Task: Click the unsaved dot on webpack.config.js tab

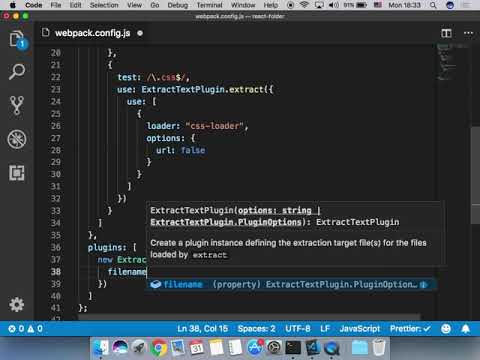Action: pos(140,33)
